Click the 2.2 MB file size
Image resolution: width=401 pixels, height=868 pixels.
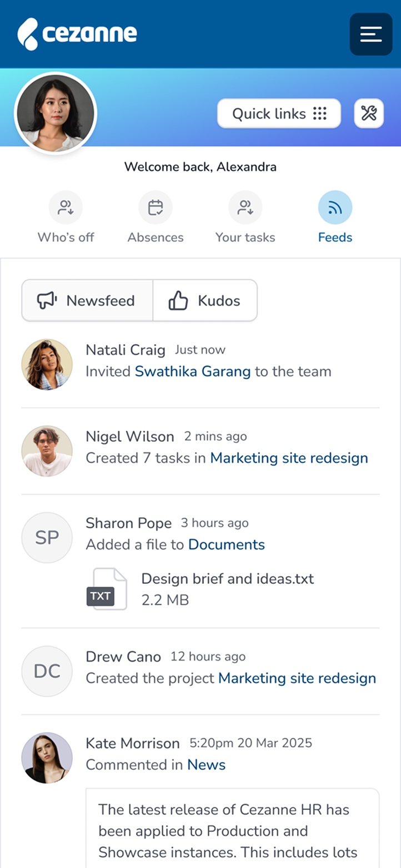(165, 600)
